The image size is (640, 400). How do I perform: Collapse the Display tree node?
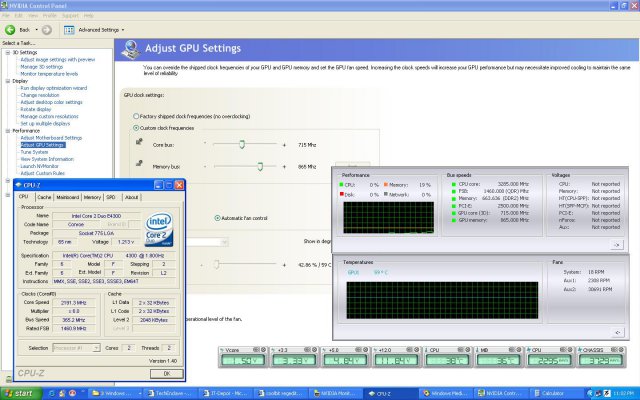click(x=7, y=81)
